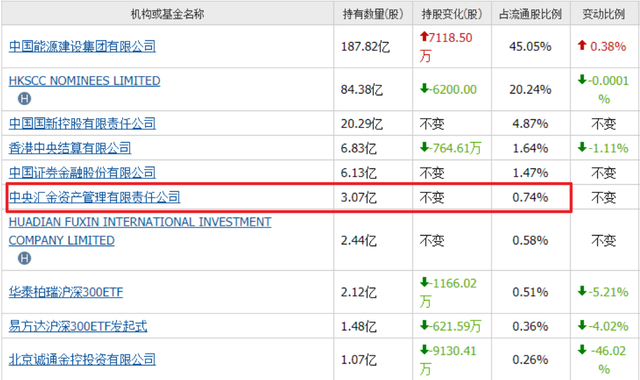640x380 pixels.
Task: Select 1.47% float share ratio
Action: pyautogui.click(x=530, y=172)
